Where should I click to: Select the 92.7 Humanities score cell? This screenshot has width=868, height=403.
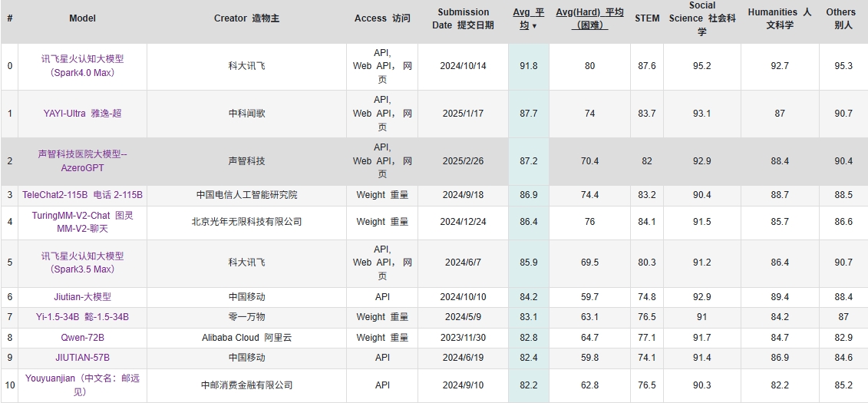(780, 66)
